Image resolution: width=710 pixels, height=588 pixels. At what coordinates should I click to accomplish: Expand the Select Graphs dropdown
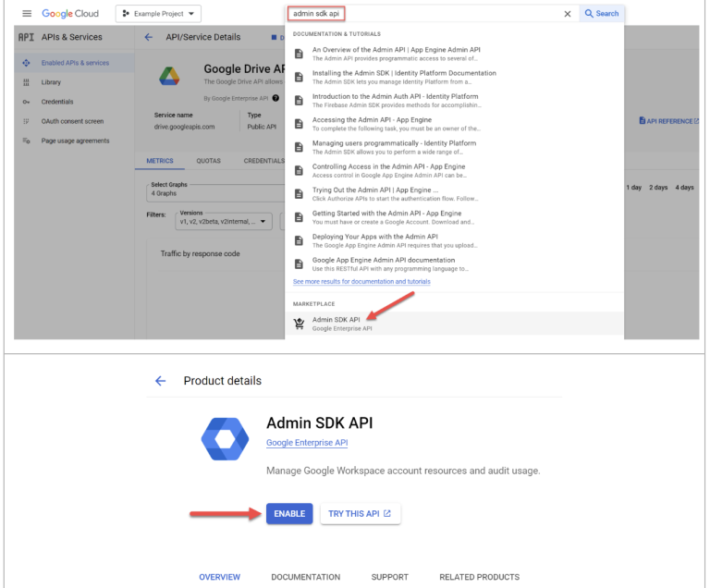tap(213, 189)
